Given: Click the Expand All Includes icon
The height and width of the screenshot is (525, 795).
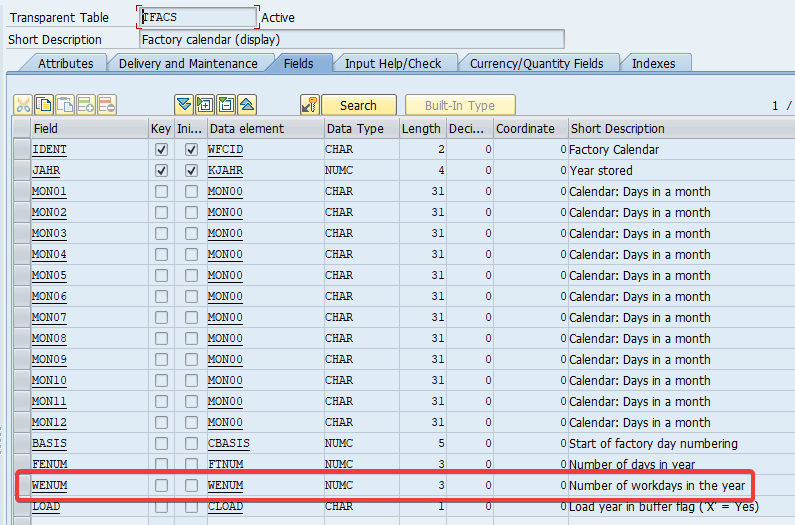Looking at the screenshot, I should 183,105.
